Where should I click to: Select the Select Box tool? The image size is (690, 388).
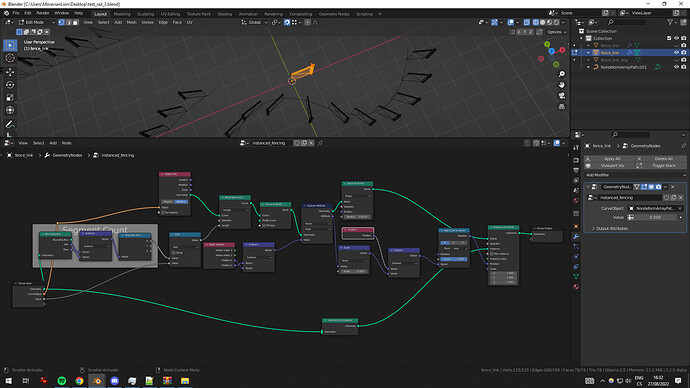pos(10,45)
